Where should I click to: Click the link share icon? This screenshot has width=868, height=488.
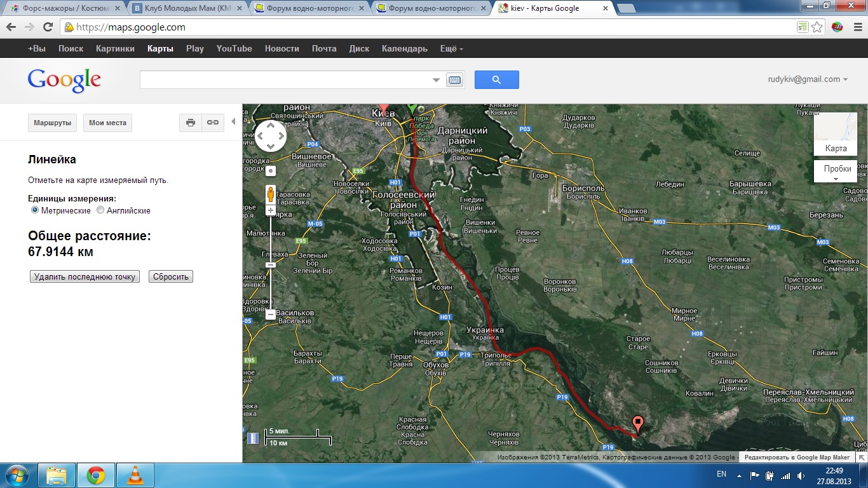(x=213, y=123)
